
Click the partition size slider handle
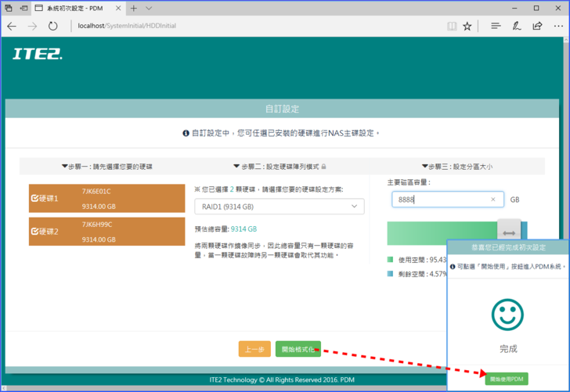tap(508, 232)
